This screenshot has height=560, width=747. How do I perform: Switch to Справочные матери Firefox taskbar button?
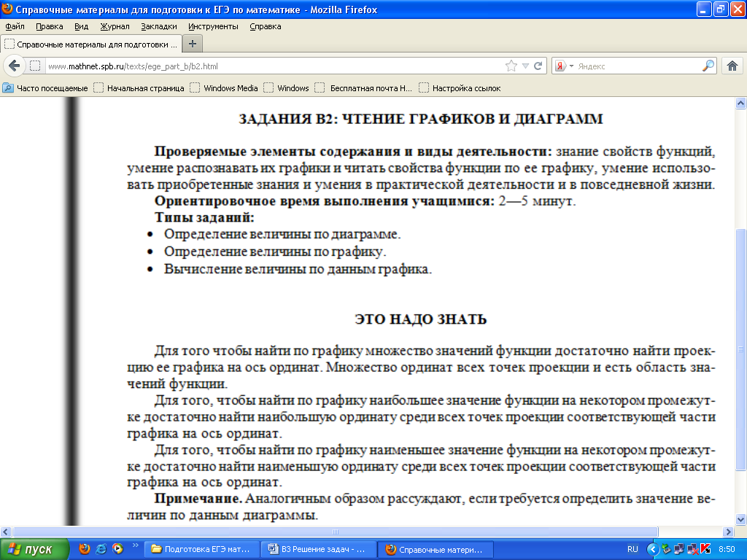point(435,549)
